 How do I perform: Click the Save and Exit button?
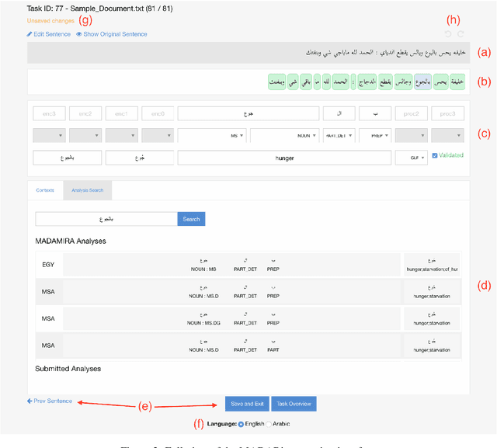click(x=247, y=404)
